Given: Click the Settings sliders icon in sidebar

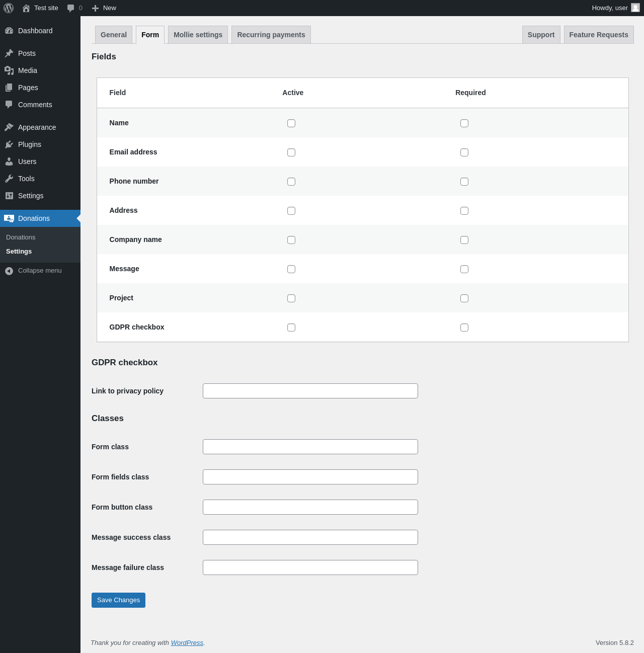Looking at the screenshot, I should (9, 196).
